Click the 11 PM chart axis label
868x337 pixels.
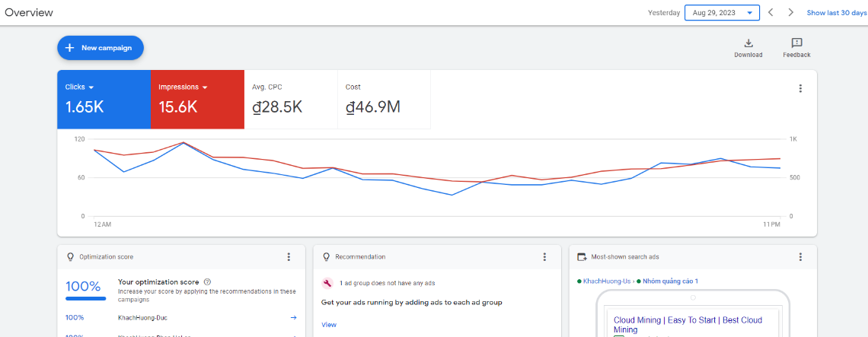771,224
